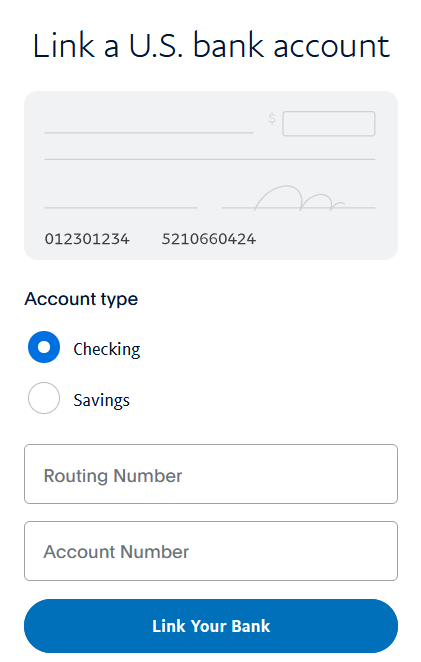Click the Checking label text
This screenshot has height=662, width=421.
tap(107, 349)
